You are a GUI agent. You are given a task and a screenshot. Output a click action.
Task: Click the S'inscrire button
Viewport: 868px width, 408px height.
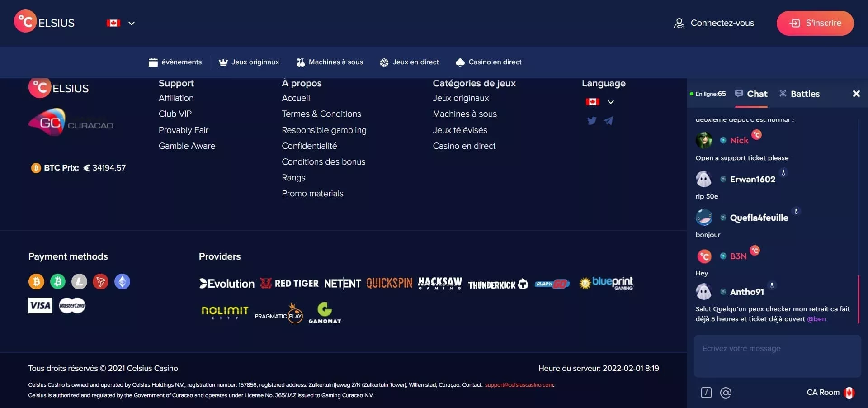point(815,23)
